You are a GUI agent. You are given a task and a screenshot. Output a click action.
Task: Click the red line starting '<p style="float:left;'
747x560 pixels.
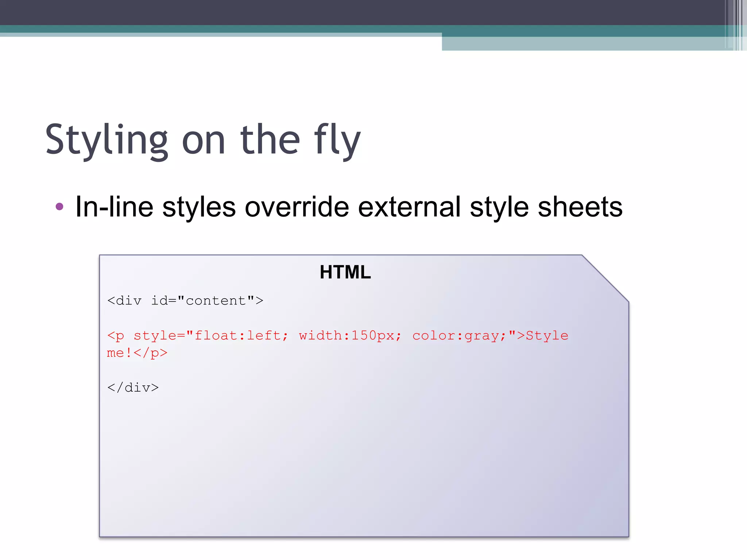(338, 336)
